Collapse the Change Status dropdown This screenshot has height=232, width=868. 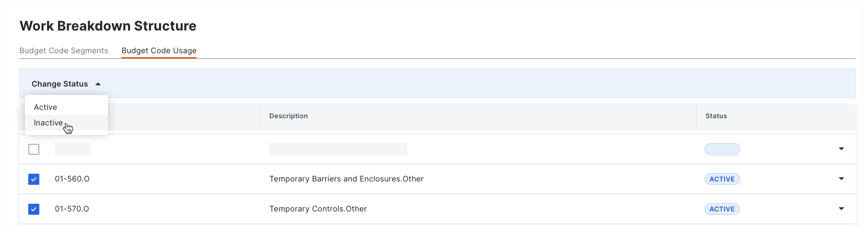click(66, 84)
